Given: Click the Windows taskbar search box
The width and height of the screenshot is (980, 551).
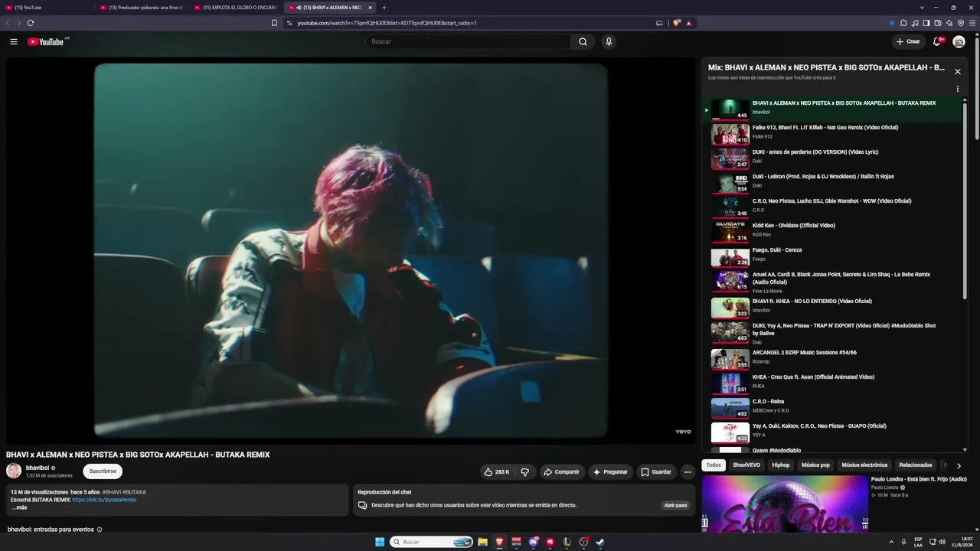Looking at the screenshot, I should (x=432, y=542).
